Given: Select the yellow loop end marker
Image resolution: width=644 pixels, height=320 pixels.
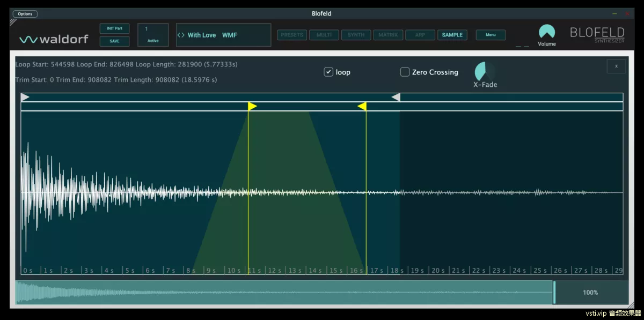Looking at the screenshot, I should coord(362,106).
